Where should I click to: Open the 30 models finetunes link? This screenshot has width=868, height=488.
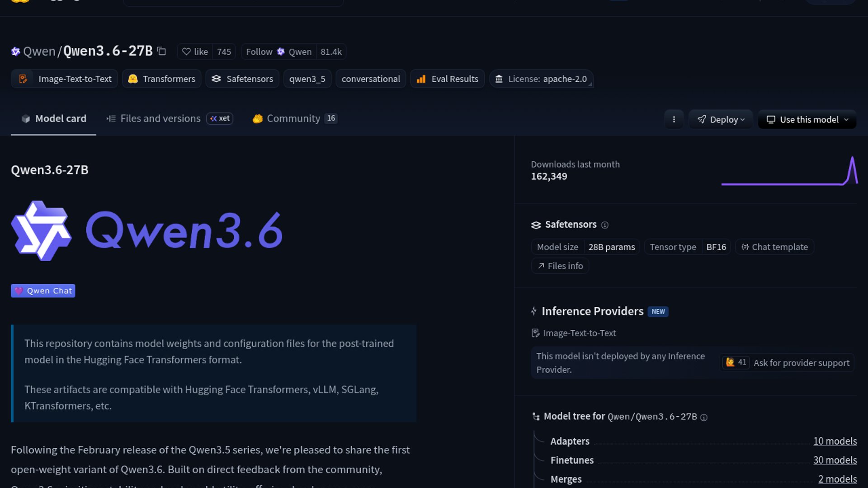point(835,460)
